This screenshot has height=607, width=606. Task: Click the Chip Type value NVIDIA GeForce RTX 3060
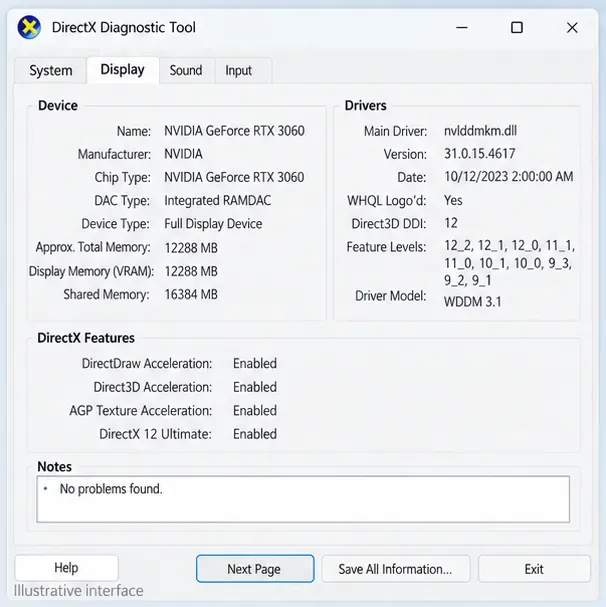point(234,177)
